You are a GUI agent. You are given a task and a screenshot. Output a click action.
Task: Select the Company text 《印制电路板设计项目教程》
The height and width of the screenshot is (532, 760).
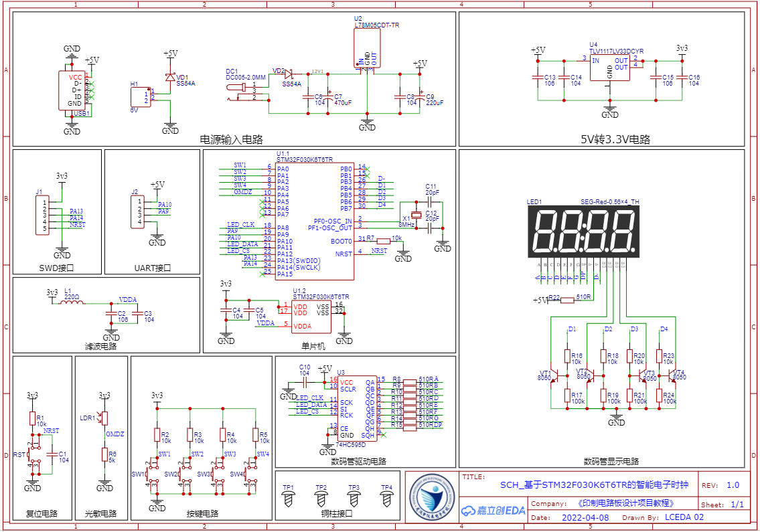click(x=624, y=503)
